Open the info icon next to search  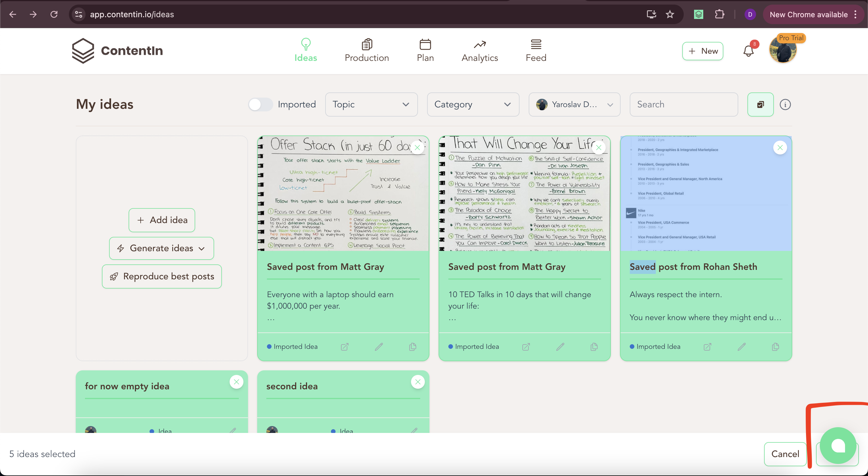(785, 105)
